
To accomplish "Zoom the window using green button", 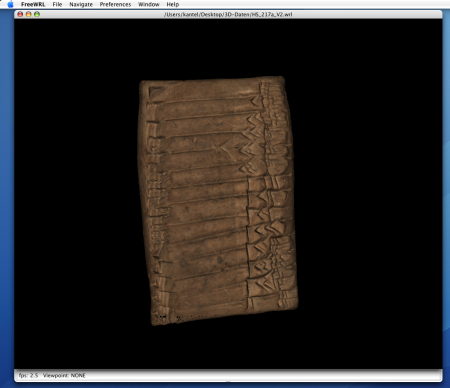I will 37,14.
